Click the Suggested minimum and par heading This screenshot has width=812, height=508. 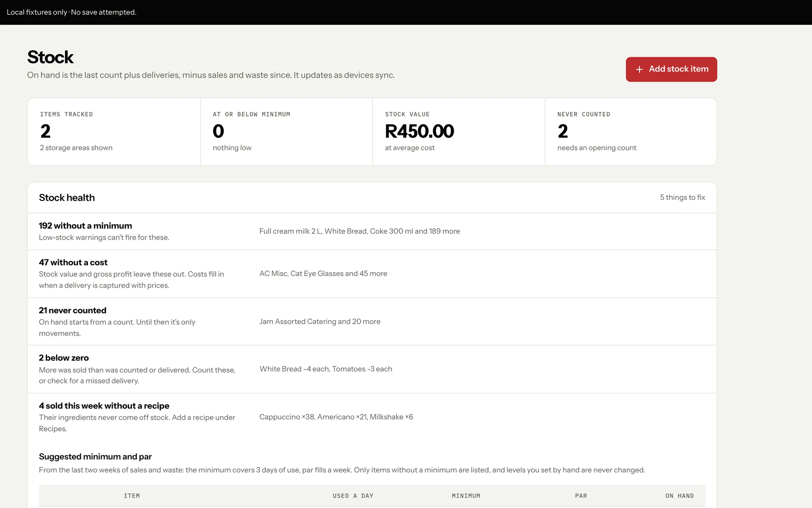click(95, 457)
